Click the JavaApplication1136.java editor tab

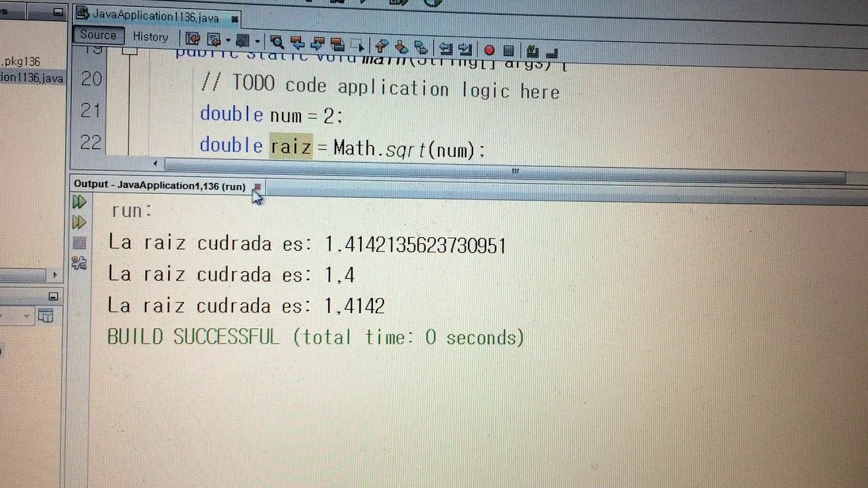[155, 15]
